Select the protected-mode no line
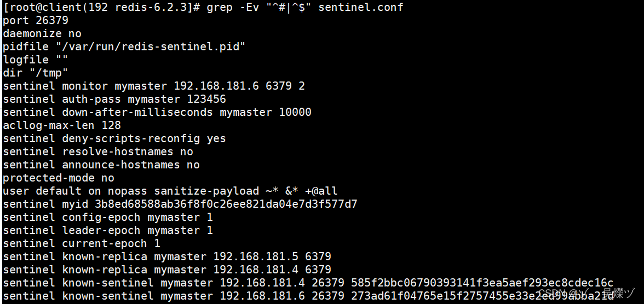 pos(58,178)
